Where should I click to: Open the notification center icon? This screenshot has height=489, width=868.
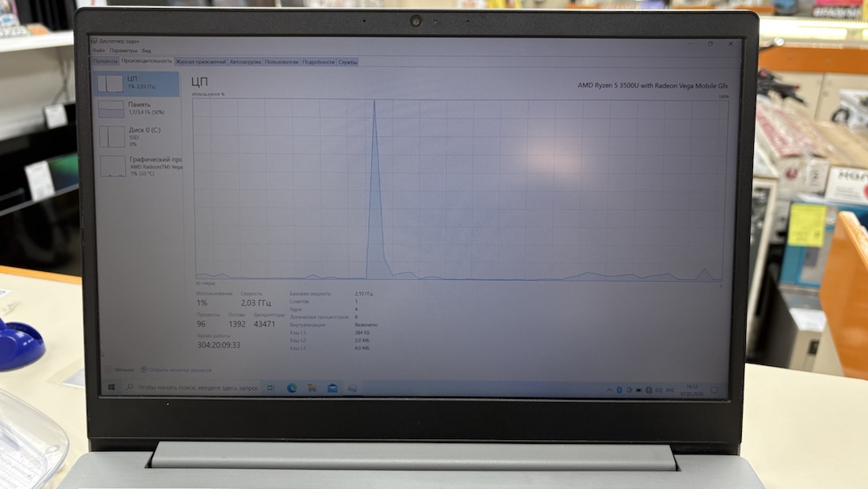(x=714, y=390)
